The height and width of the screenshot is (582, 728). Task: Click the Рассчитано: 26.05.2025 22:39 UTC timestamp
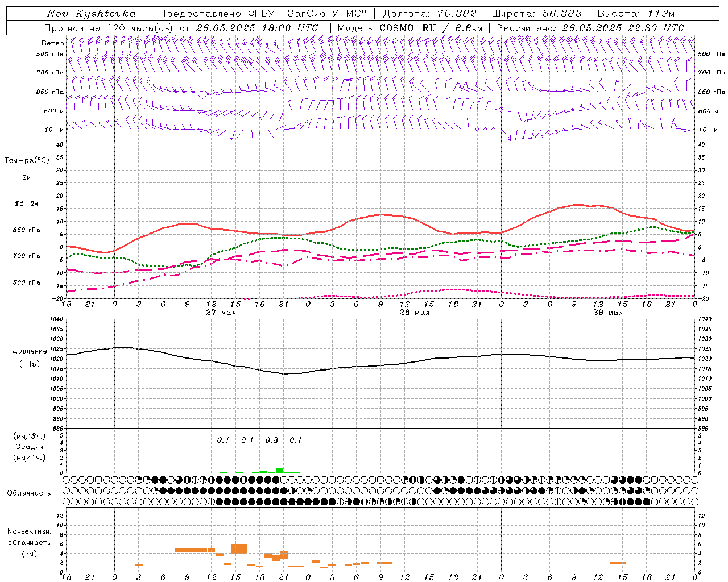[x=590, y=28]
